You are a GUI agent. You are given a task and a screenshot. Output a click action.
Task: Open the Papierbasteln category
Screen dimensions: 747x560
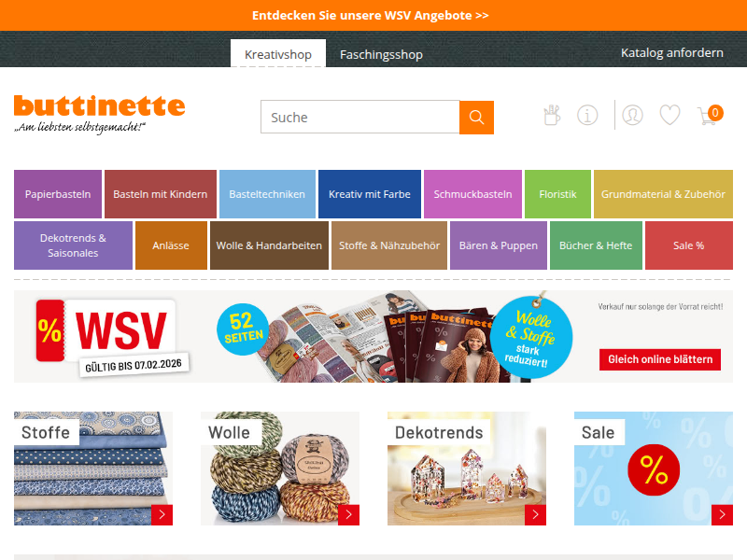tap(58, 194)
